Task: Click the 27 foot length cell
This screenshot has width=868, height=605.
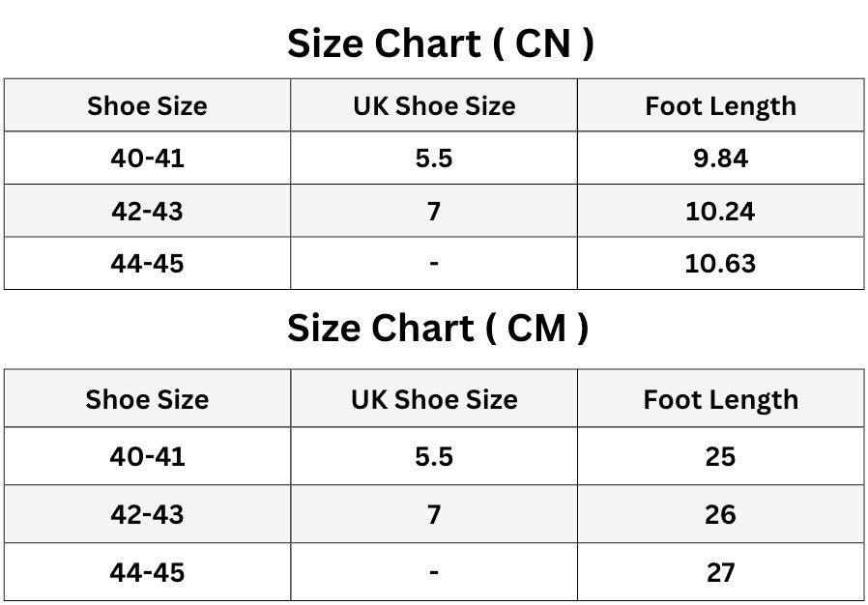Action: click(721, 573)
